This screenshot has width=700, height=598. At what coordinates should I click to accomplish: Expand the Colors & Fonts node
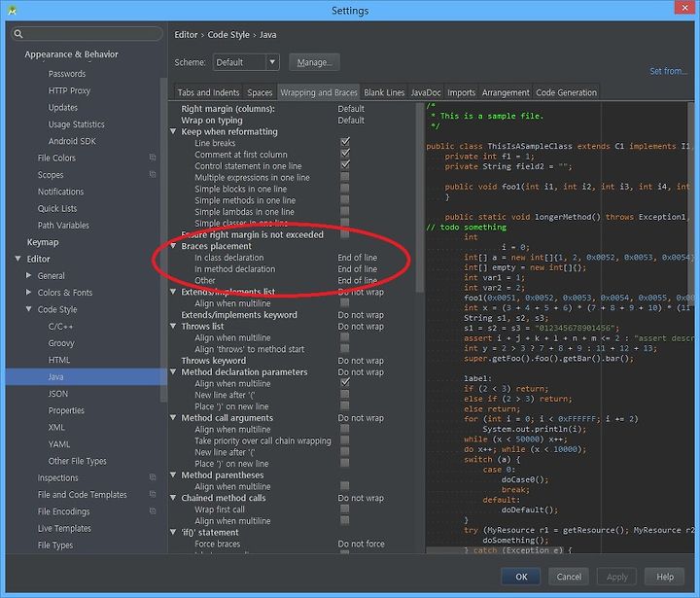(28, 293)
